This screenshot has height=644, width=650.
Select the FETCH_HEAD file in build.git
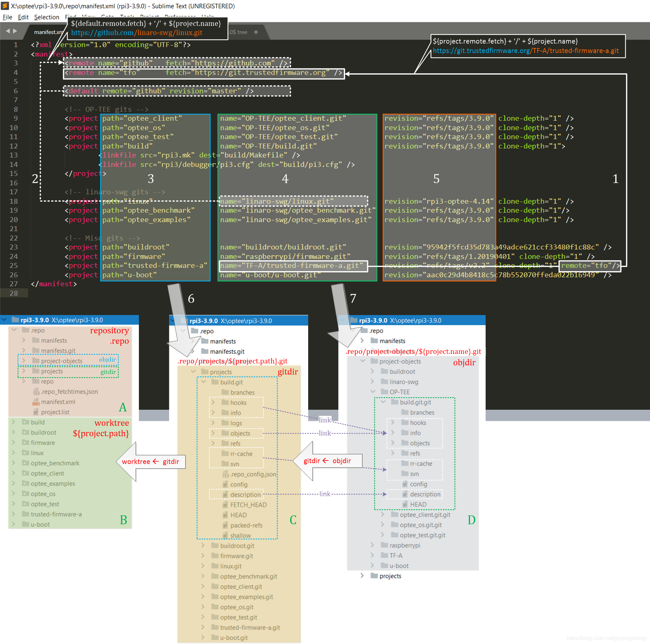248,505
